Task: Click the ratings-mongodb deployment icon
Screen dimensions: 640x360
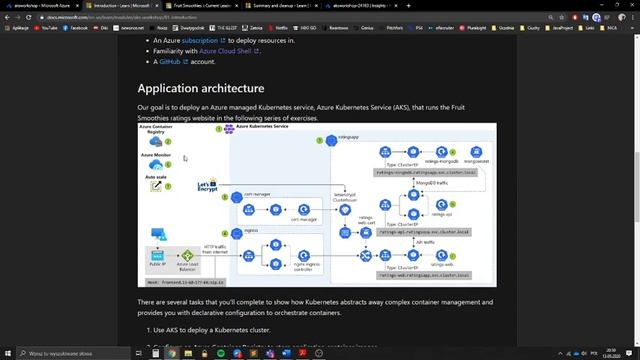Action: (x=441, y=152)
